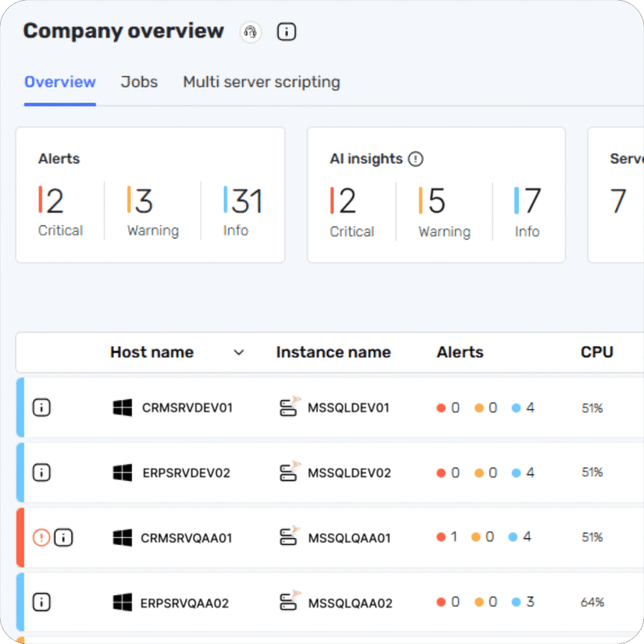Screen dimensions: 644x644
Task: Click the SQL server icon beside MSSQLQAA01
Action: [x=289, y=536]
